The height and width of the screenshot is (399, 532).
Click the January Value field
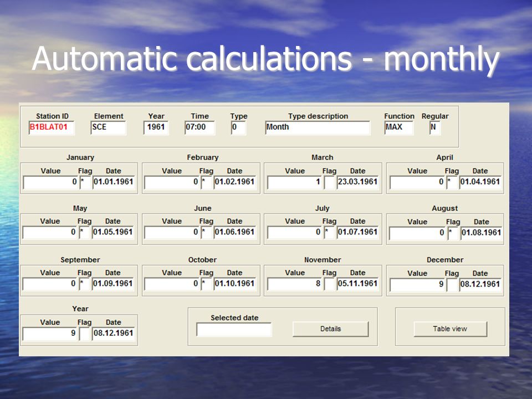pyautogui.click(x=50, y=182)
